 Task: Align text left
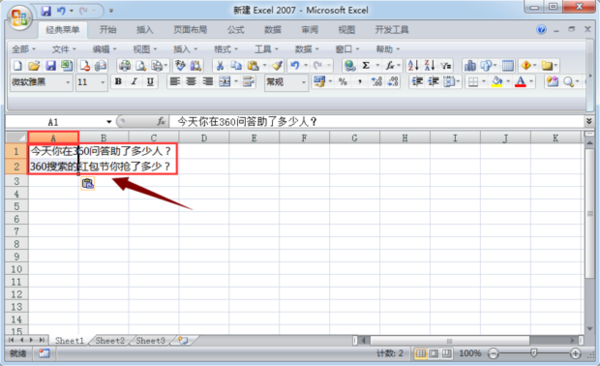pyautogui.click(x=175, y=82)
